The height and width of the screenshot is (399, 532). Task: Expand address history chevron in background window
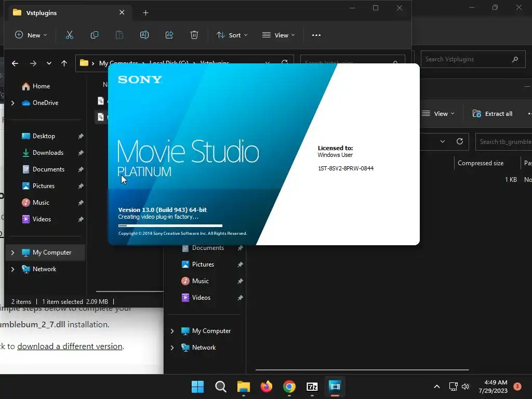click(x=443, y=141)
